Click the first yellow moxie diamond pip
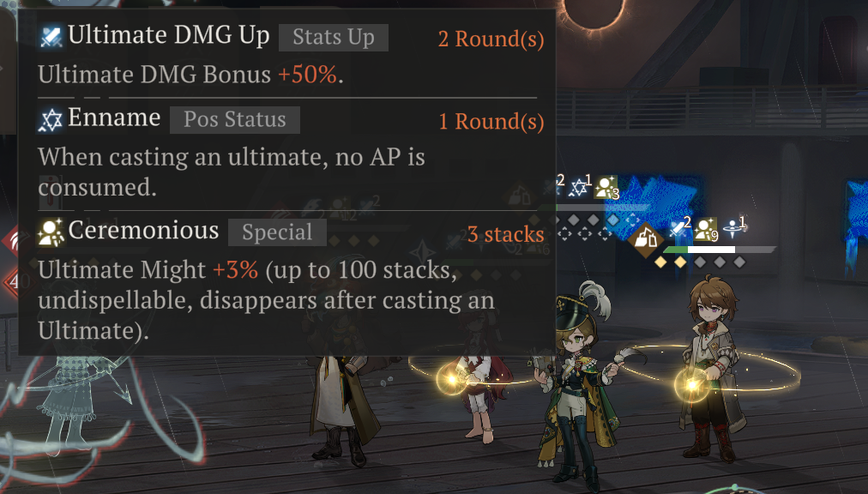Viewport: 868px width, 494px height. [x=660, y=262]
